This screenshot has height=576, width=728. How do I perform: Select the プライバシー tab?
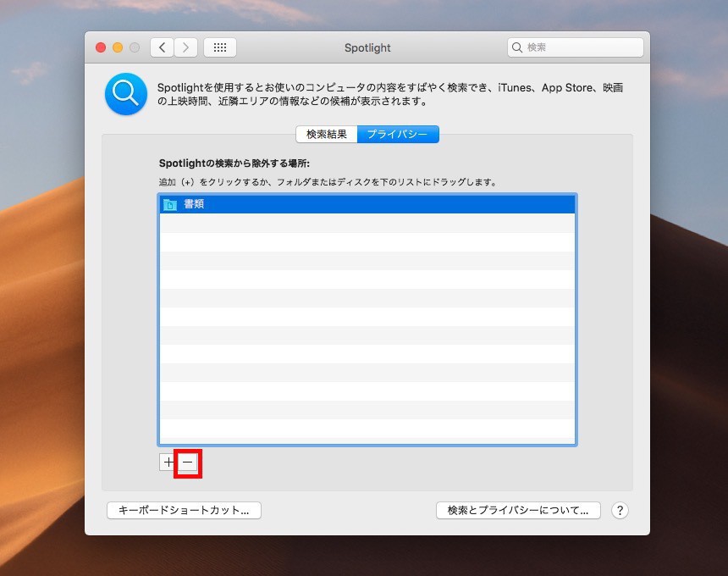[x=398, y=134]
